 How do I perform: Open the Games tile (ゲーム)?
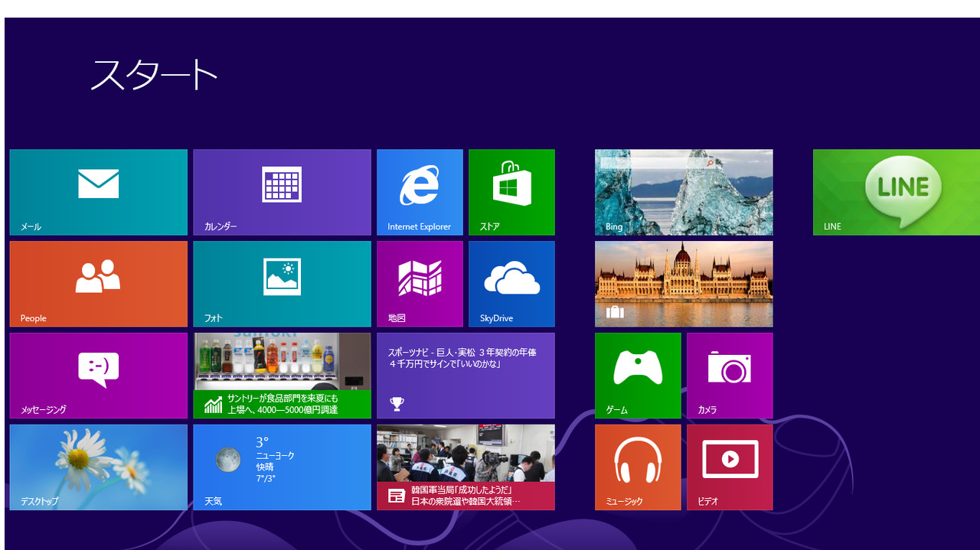pos(638,376)
